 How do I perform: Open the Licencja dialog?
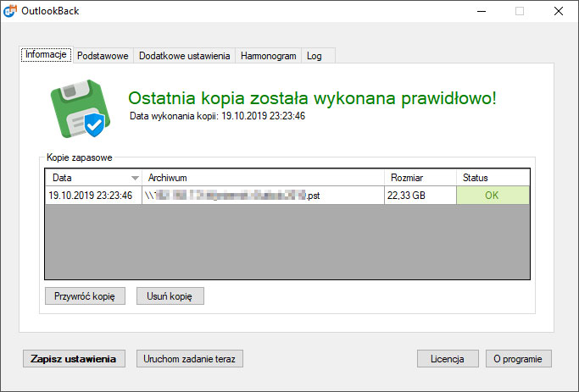448,359
